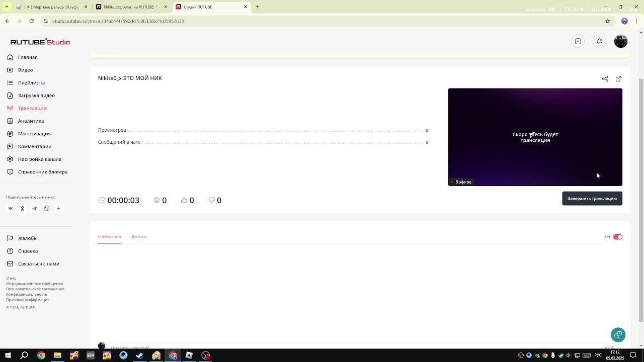The image size is (644, 362).
Task: Open the support chat widget button
Action: pos(618,335)
